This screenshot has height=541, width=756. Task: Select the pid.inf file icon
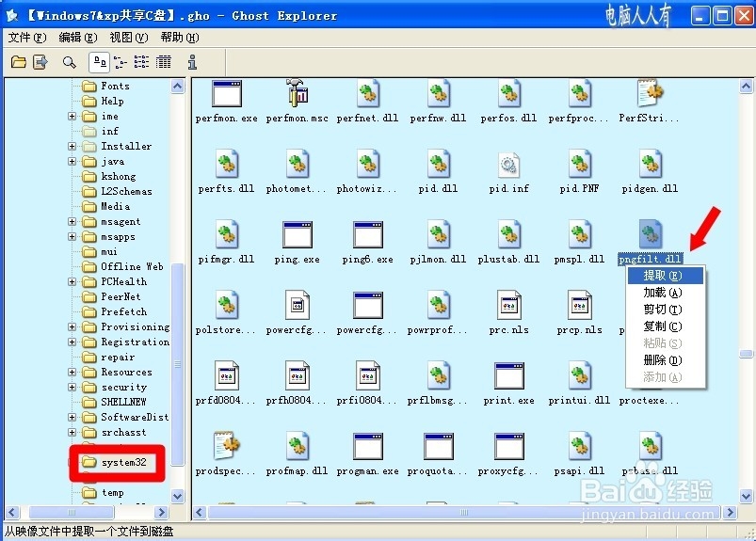click(509, 165)
